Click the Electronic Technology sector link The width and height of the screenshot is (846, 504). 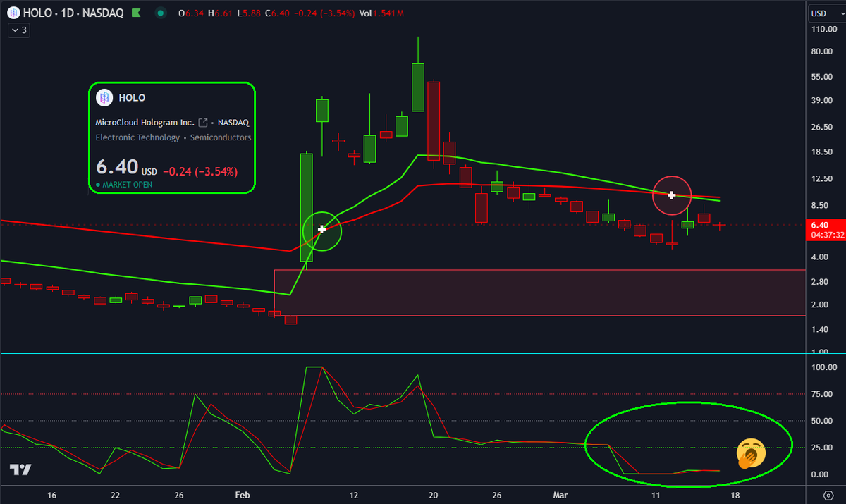click(137, 137)
